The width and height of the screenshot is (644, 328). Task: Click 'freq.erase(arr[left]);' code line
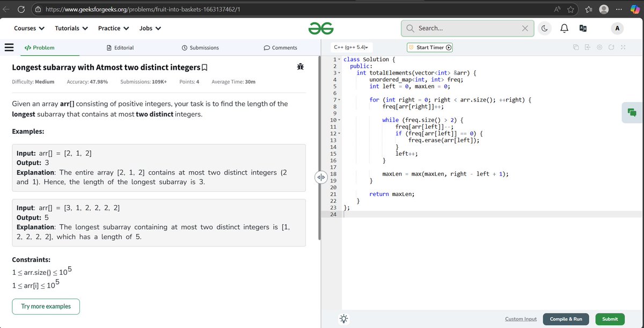pos(444,140)
